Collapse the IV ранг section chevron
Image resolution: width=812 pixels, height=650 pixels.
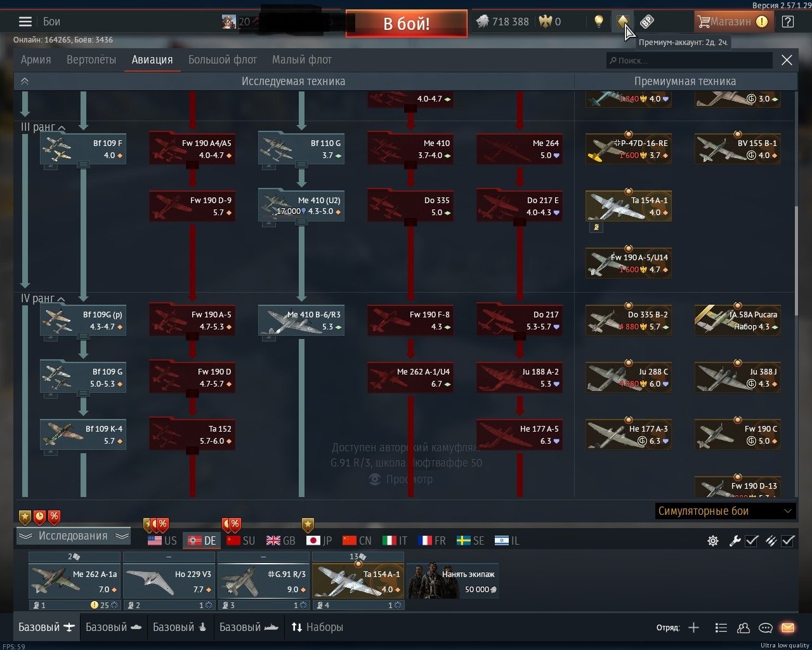coord(62,299)
